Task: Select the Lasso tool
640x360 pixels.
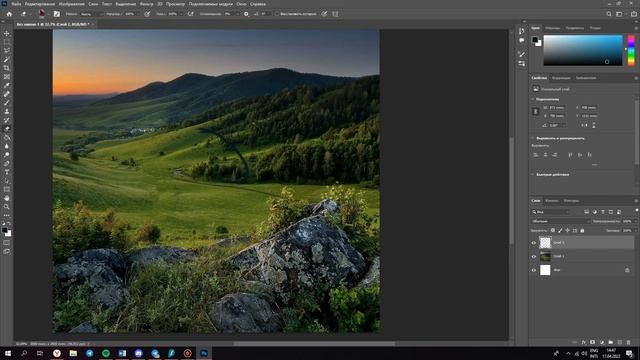Action: click(7, 51)
